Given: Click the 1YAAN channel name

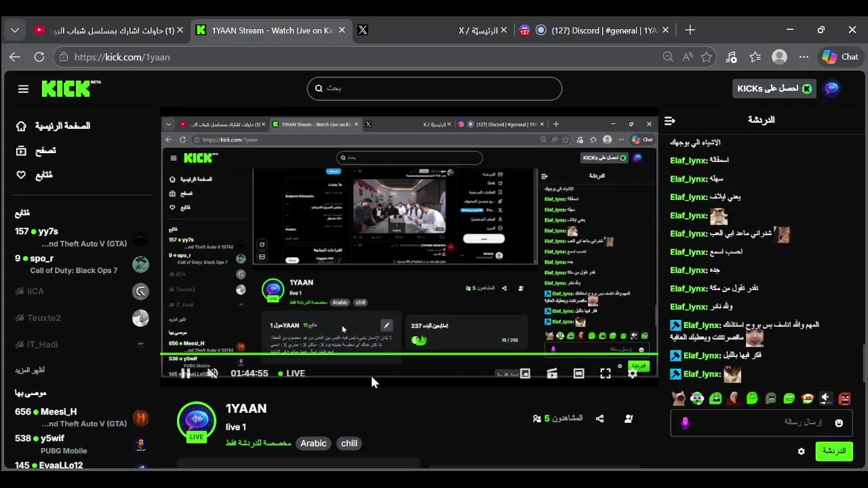Looking at the screenshot, I should pyautogui.click(x=246, y=409).
